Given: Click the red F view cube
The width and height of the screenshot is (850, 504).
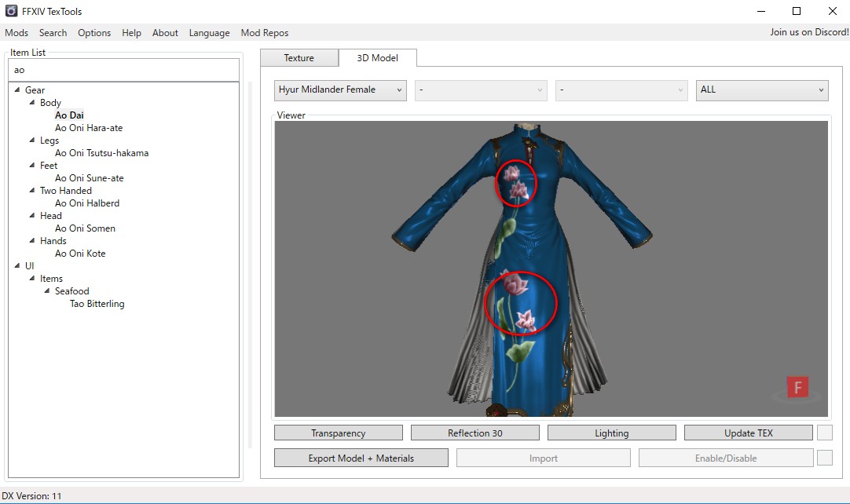Looking at the screenshot, I should 797,387.
